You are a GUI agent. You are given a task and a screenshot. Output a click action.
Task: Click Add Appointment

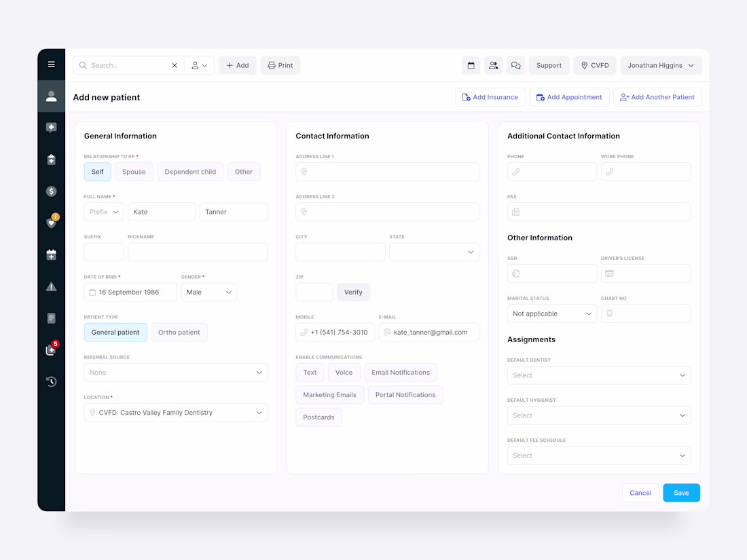pos(569,97)
